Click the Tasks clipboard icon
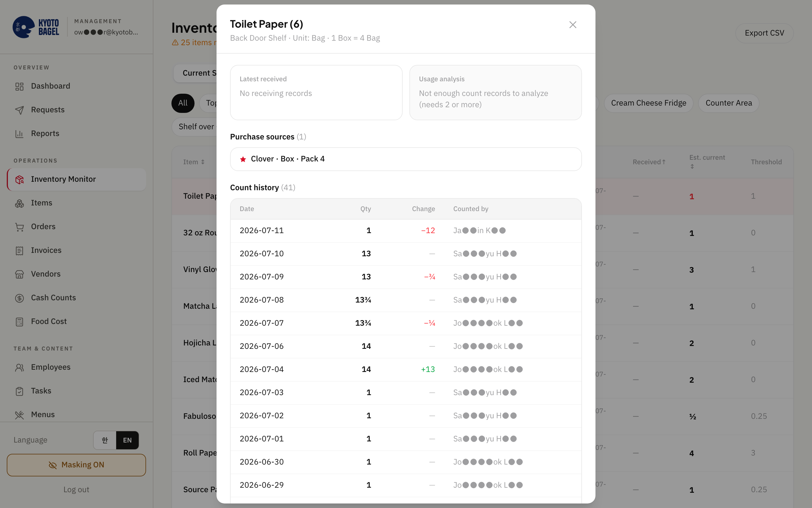The height and width of the screenshot is (508, 812). pos(19,391)
